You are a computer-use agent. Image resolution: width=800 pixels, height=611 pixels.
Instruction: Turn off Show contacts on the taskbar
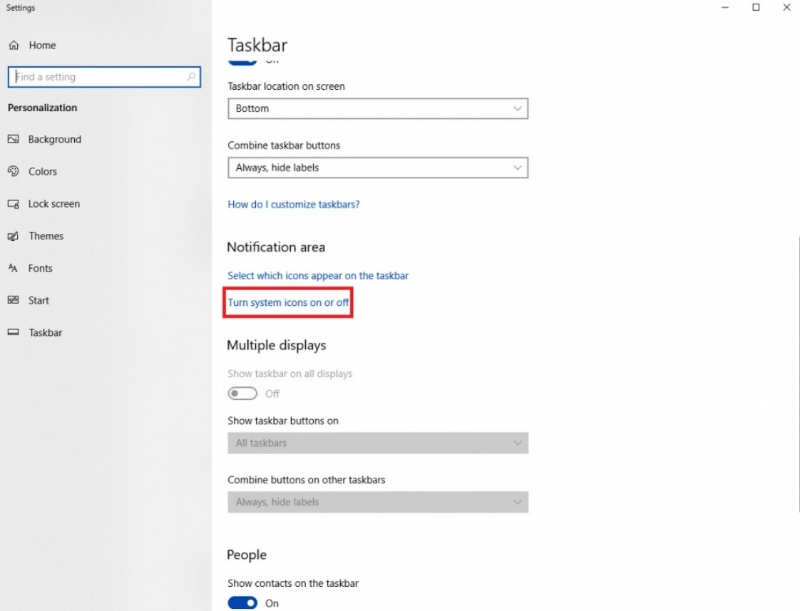[242, 603]
